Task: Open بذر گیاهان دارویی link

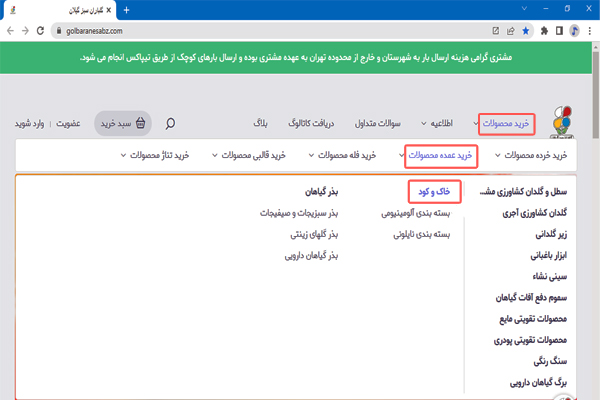Action: point(311,255)
